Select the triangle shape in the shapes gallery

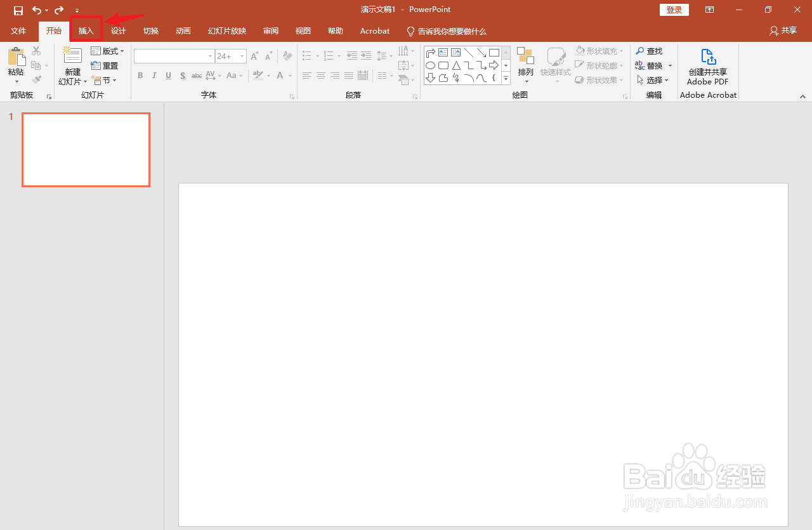click(x=455, y=65)
